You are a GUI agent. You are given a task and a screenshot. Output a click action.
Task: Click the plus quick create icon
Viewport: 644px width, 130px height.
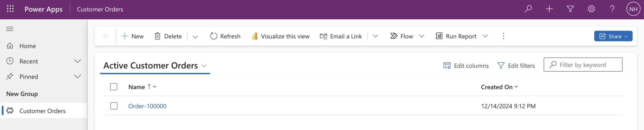(549, 9)
